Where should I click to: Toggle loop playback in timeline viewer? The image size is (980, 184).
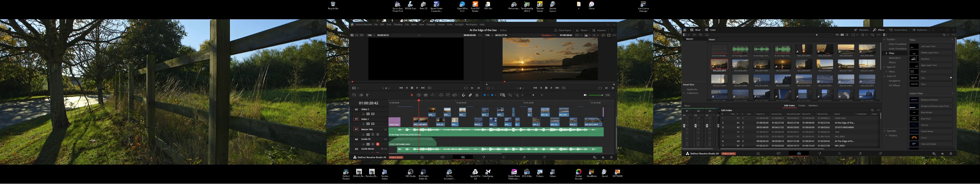(x=564, y=88)
